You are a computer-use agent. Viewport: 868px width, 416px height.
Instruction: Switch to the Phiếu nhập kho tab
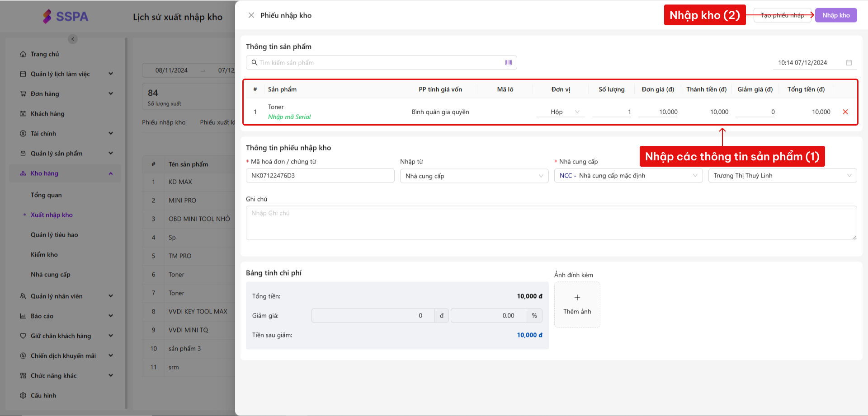click(164, 122)
